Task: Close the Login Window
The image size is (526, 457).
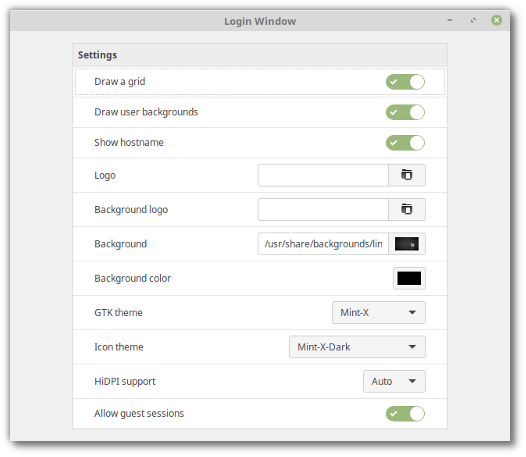Action: (496, 20)
